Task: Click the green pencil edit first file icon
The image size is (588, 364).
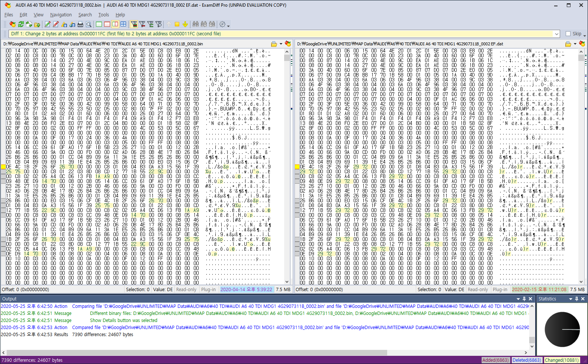Action: (x=48, y=24)
